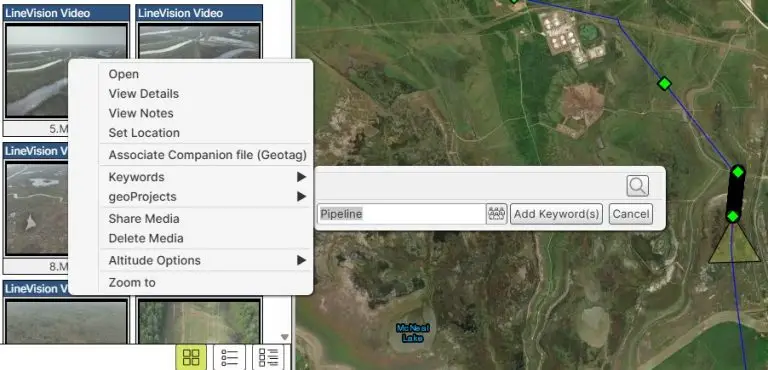Click the magnifier search icon in keyword popup
Image resolution: width=768 pixels, height=370 pixels.
point(637,186)
